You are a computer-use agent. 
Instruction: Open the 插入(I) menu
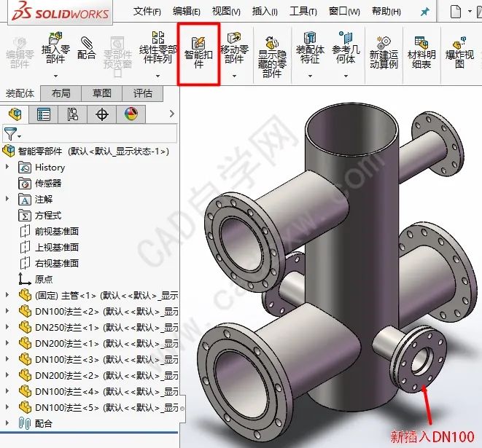265,12
